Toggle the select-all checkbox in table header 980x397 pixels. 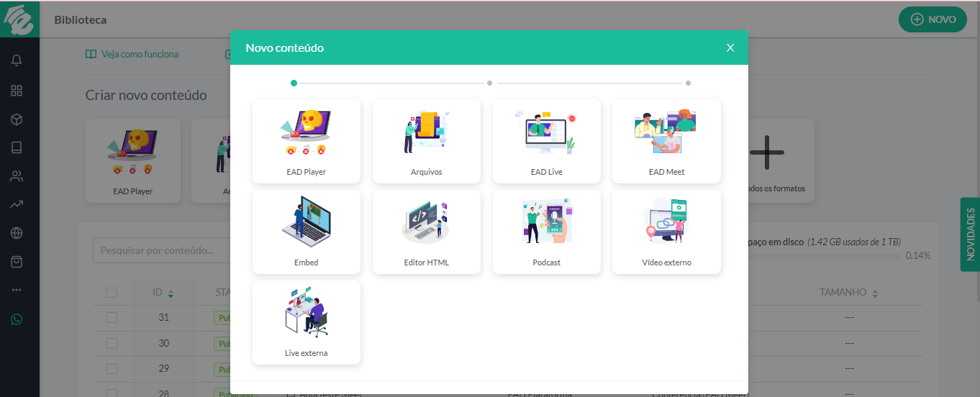pos(112,293)
